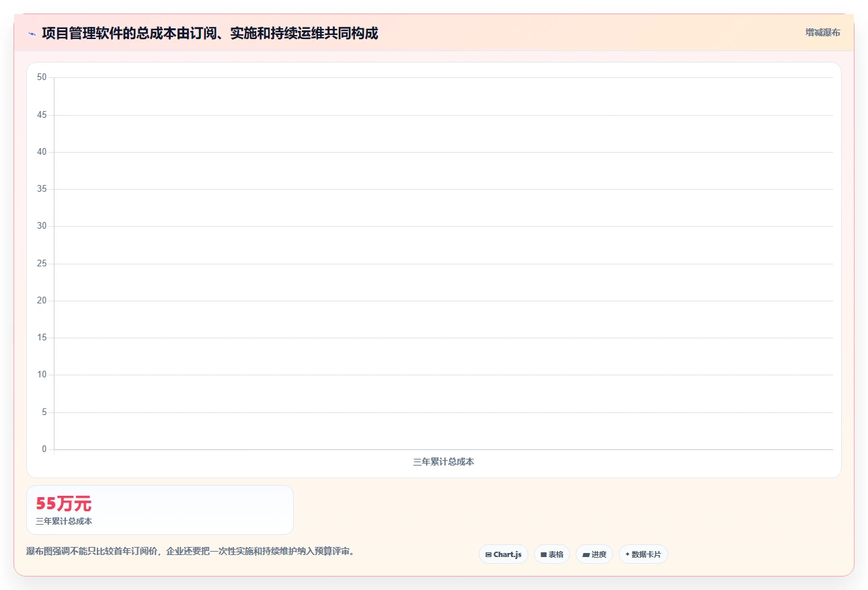Screen dimensions: 868x590
Task: Click the y-axis value 30
Action: (x=42, y=226)
